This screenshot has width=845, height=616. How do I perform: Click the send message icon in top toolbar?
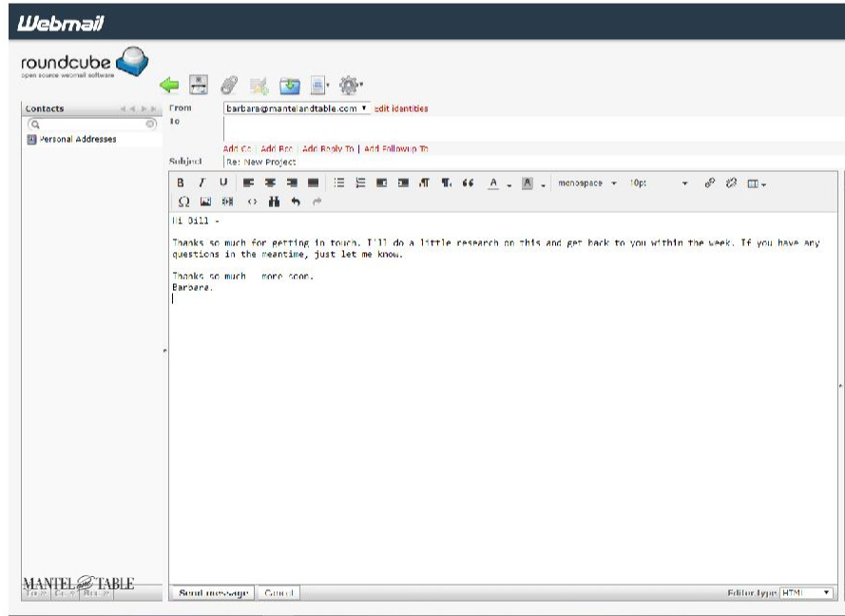[x=199, y=85]
